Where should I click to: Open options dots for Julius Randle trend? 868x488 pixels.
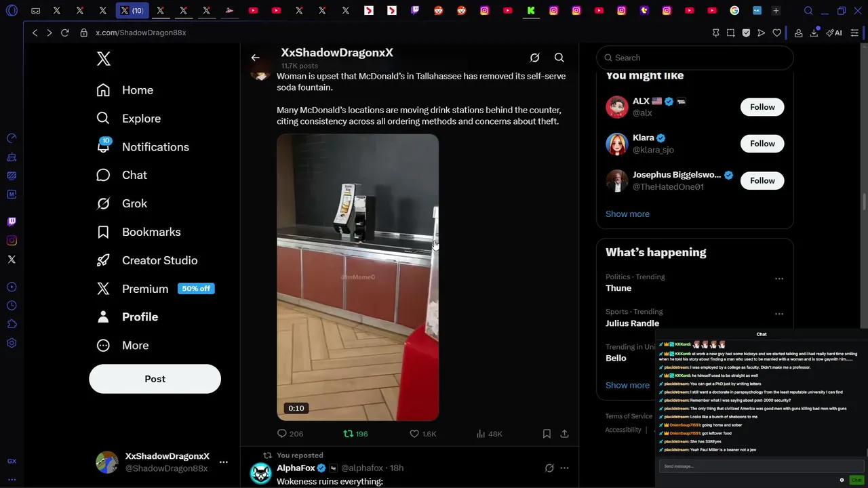[x=779, y=314]
